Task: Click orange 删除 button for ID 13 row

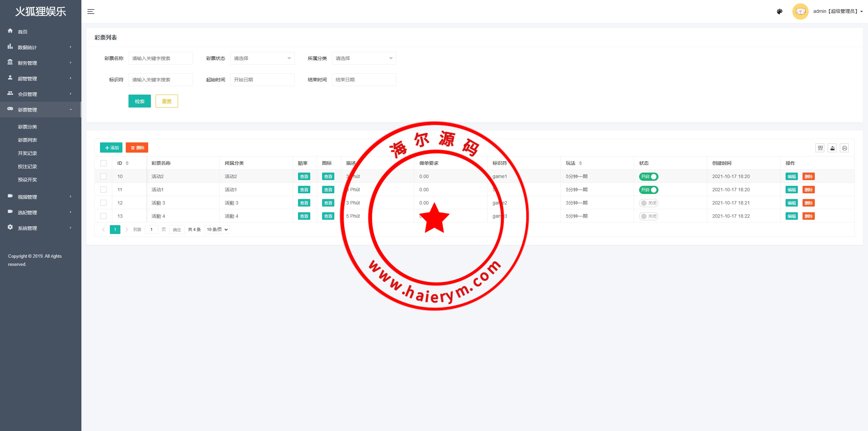Action: pyautogui.click(x=808, y=216)
